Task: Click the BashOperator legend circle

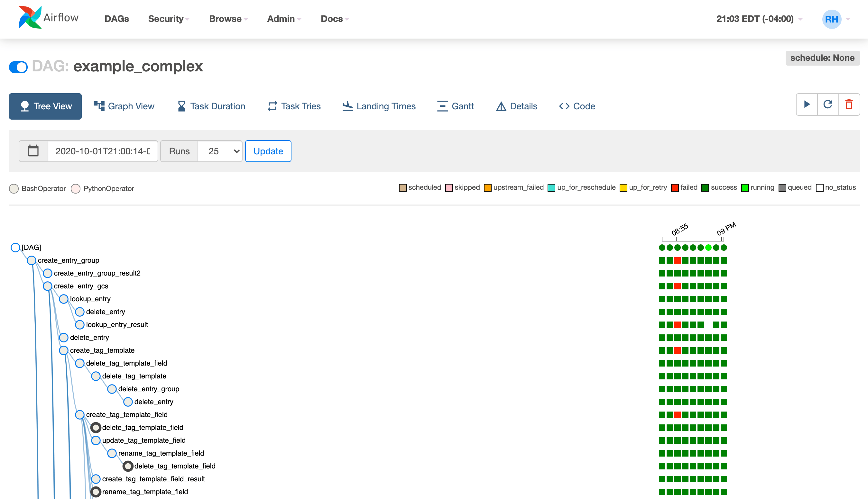Action: pyautogui.click(x=14, y=188)
